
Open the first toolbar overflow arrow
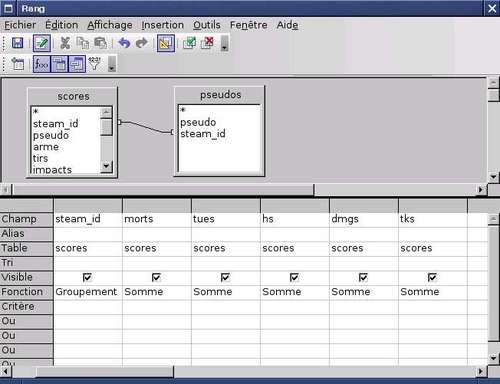pos(225,43)
